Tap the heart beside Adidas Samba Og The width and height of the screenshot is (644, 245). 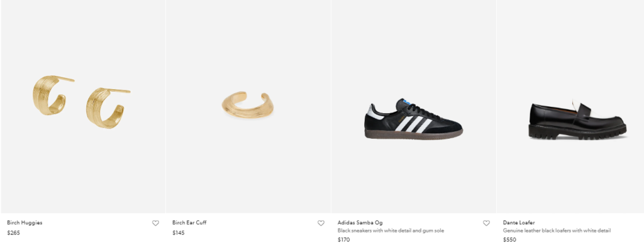point(486,223)
